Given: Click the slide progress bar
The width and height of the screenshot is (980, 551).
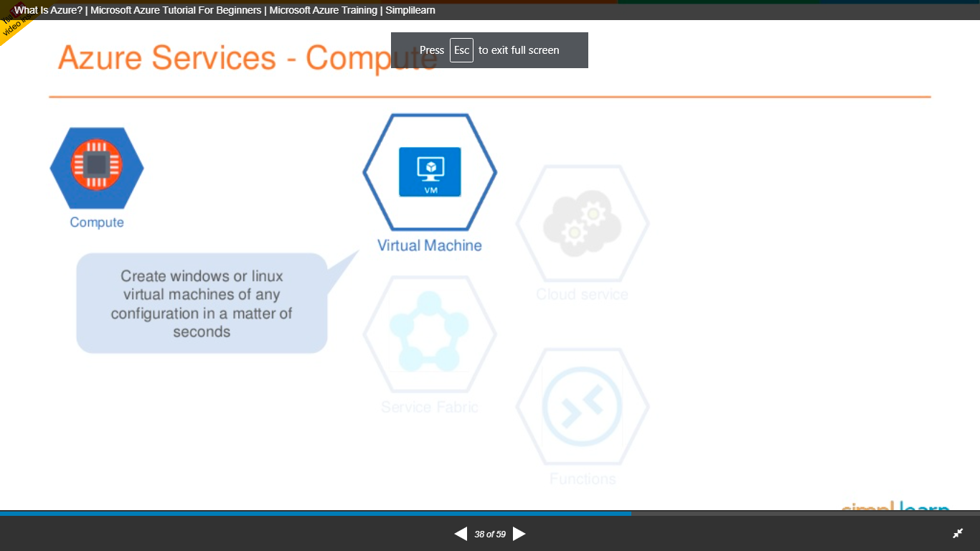Looking at the screenshot, I should [490, 513].
